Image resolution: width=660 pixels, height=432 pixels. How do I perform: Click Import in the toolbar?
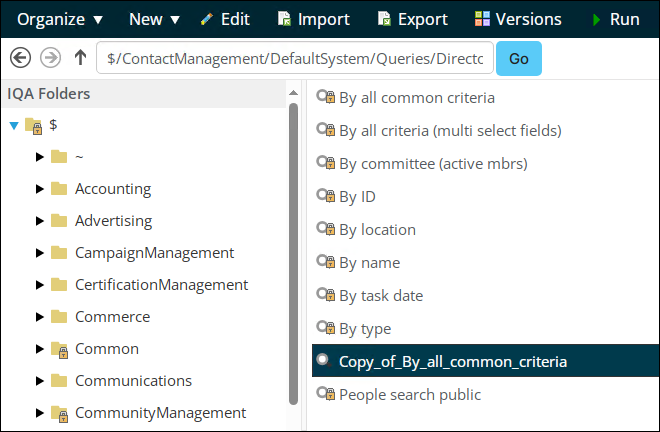point(313,19)
